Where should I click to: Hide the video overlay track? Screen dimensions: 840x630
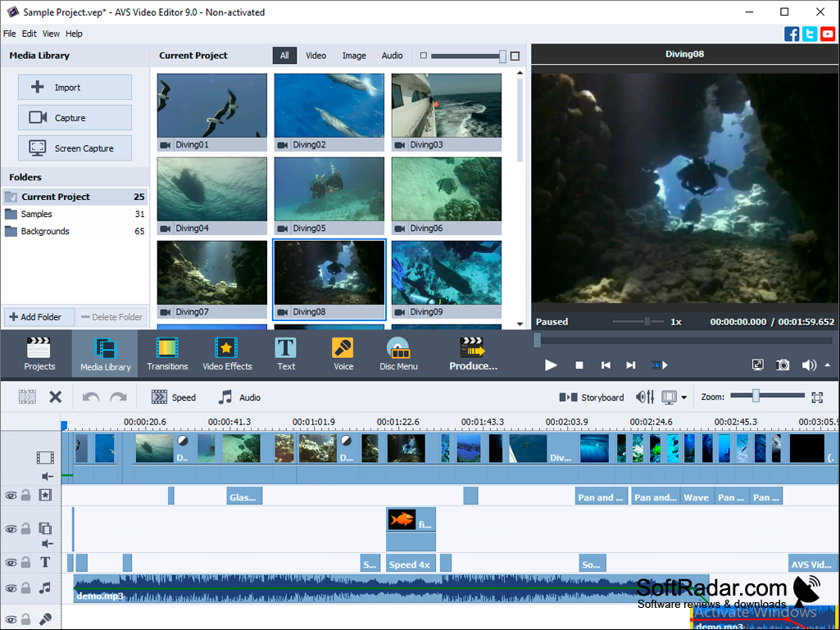pyautogui.click(x=11, y=528)
